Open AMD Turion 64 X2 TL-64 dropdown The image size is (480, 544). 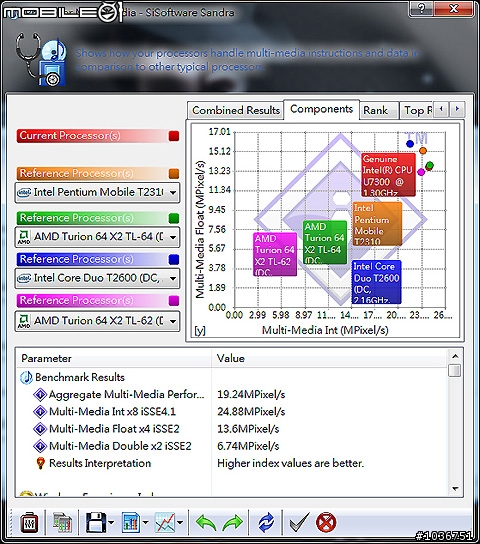(97, 237)
